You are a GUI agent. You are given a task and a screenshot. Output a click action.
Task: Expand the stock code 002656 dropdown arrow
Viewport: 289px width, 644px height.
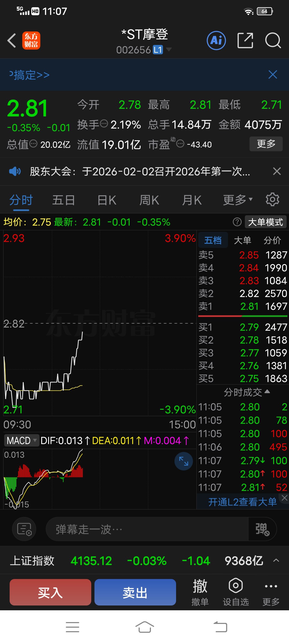coord(169,49)
